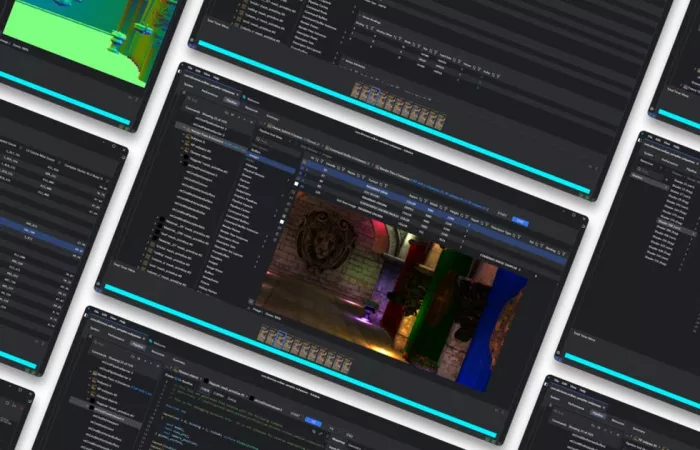
Task: Open the Performance tab in center window
Action: point(210,93)
